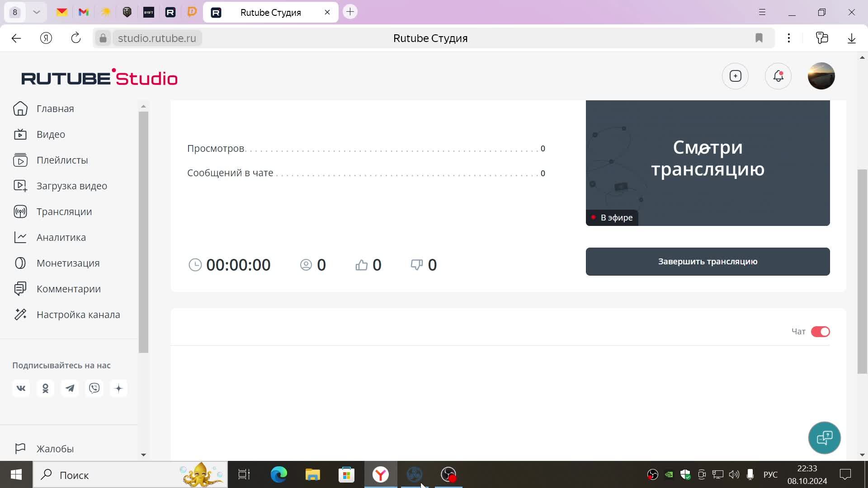Select Загрузка видео menu item

[60, 186]
